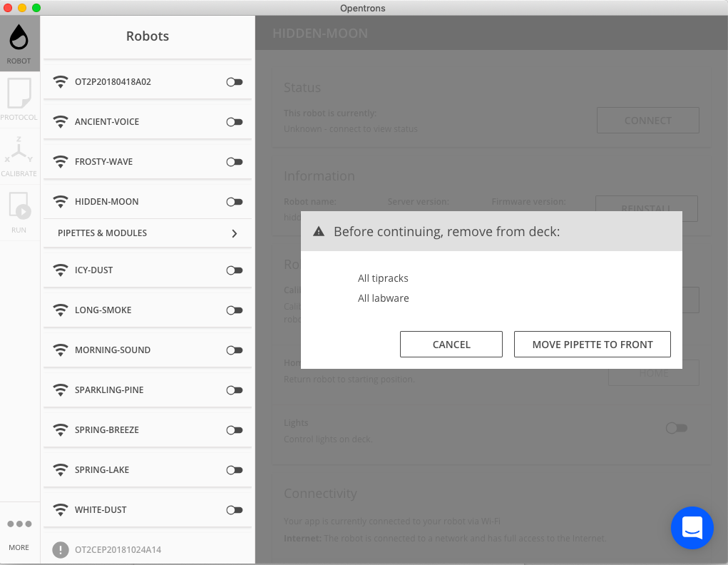Select the SPRING-BREEZE robot name
Image resolution: width=728 pixels, height=565 pixels.
107,429
